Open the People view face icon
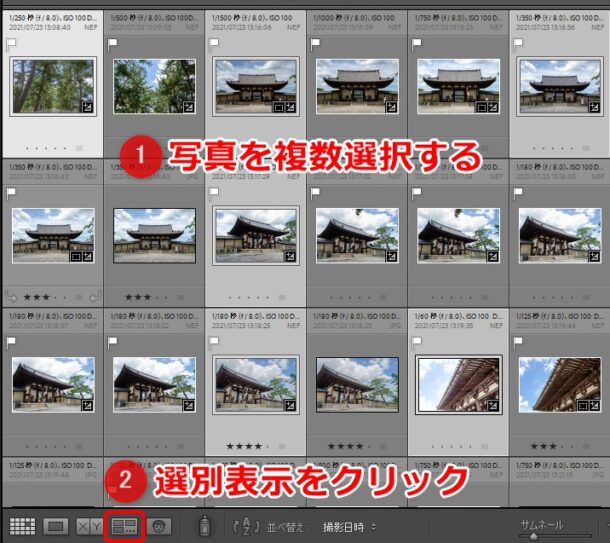This screenshot has width=610, height=543. tap(158, 525)
